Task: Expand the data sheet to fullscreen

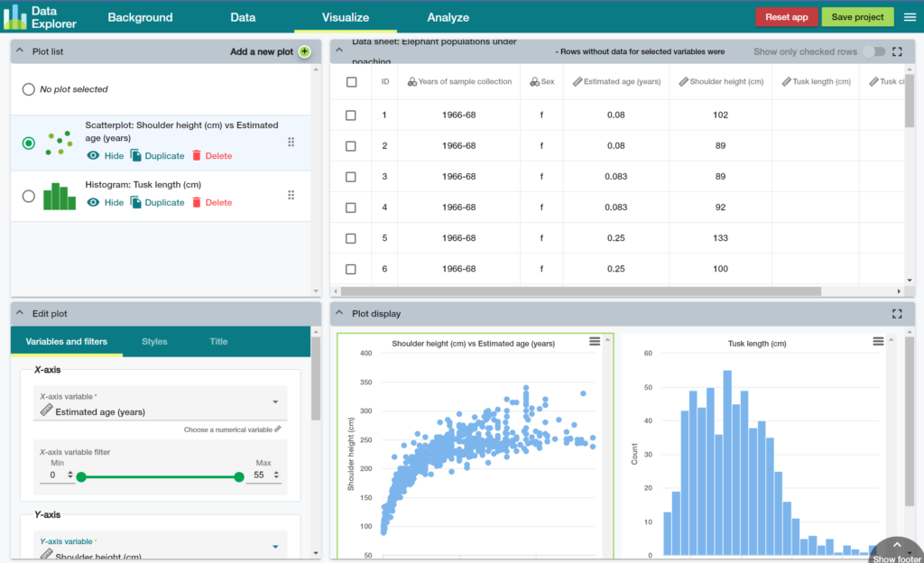Action: pyautogui.click(x=897, y=52)
